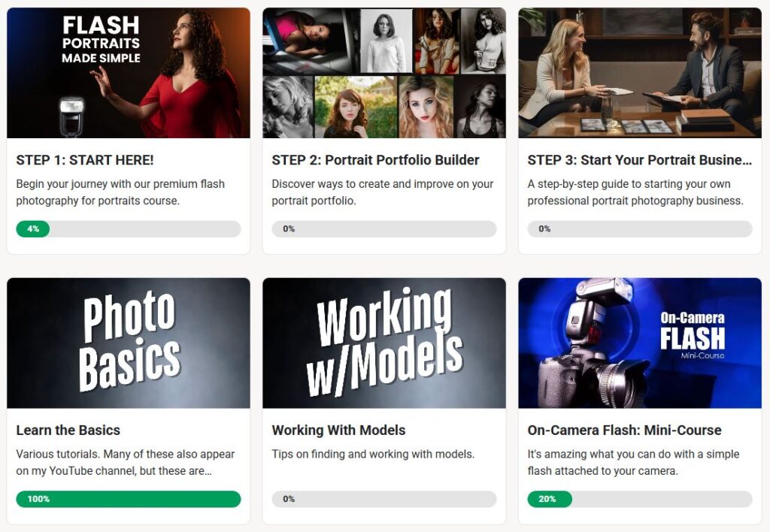Open On-Camera Flash: Mini-Course title
This screenshot has height=532, width=770.
point(624,431)
